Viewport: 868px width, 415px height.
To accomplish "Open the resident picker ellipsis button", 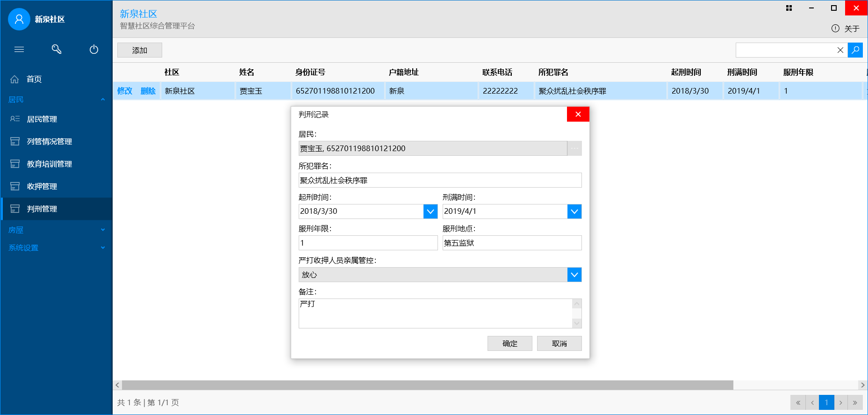I will click(574, 148).
